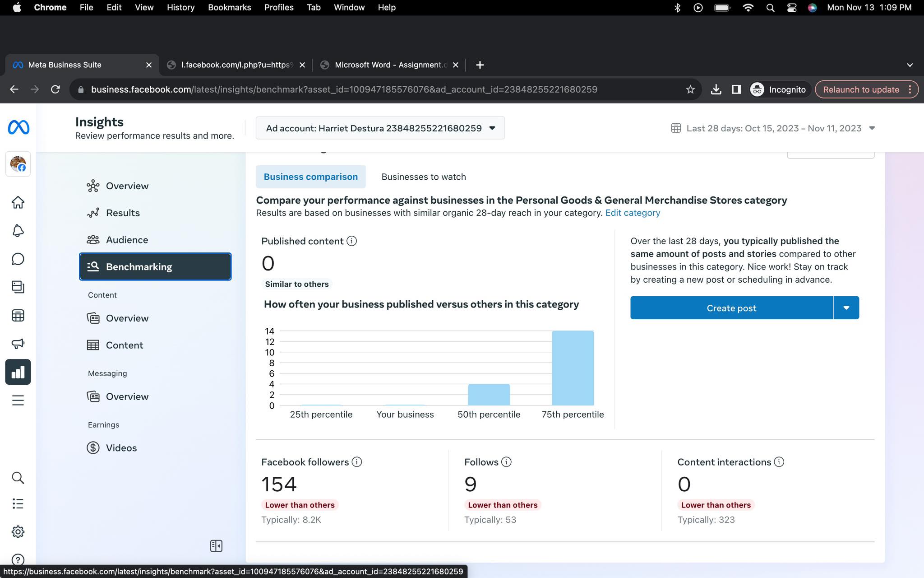Reload the page in Chrome
Screen dimensions: 924x578
point(55,89)
